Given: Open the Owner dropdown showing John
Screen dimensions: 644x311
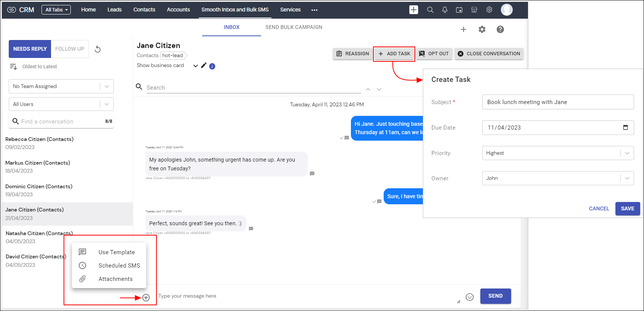Looking at the screenshot, I should coord(558,178).
